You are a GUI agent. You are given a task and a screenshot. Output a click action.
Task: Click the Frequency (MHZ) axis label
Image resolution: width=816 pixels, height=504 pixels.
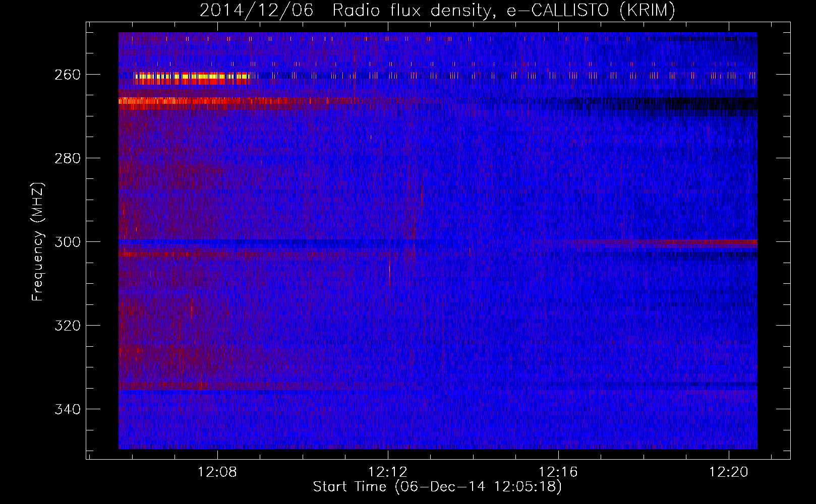click(x=38, y=241)
